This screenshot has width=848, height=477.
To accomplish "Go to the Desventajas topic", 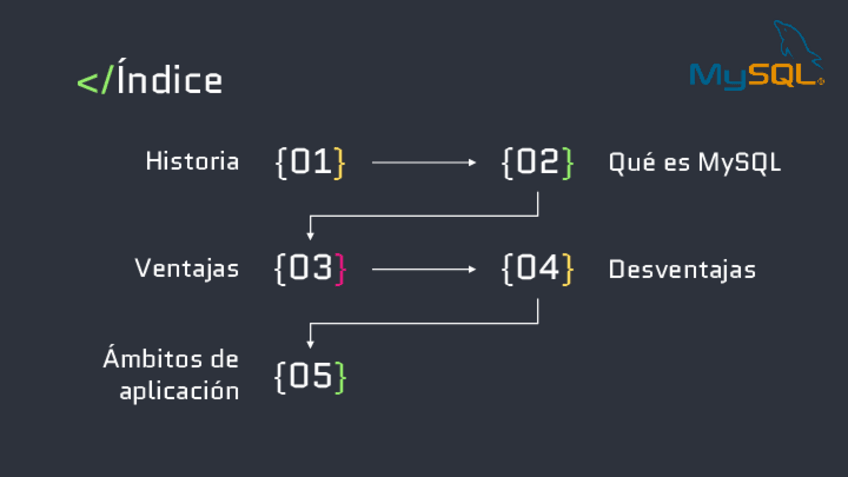I will (681, 269).
